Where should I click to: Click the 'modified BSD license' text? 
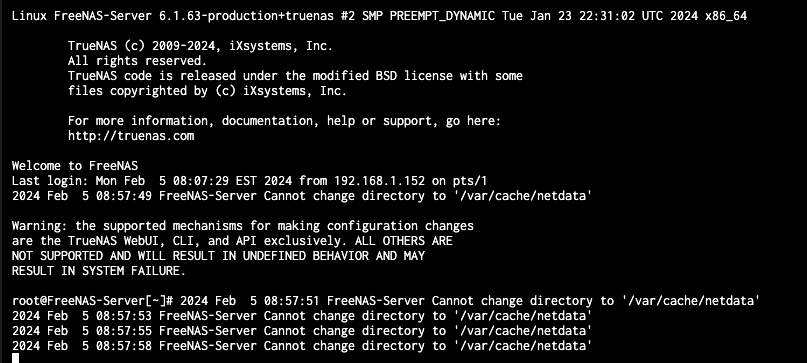[x=382, y=76]
